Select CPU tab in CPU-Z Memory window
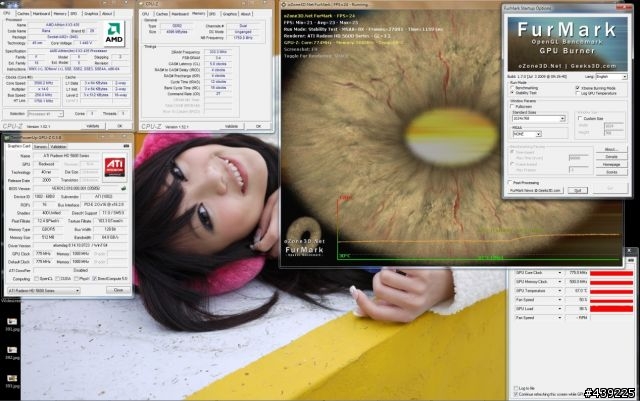Screen dimensions: 640x401 tap(146, 14)
